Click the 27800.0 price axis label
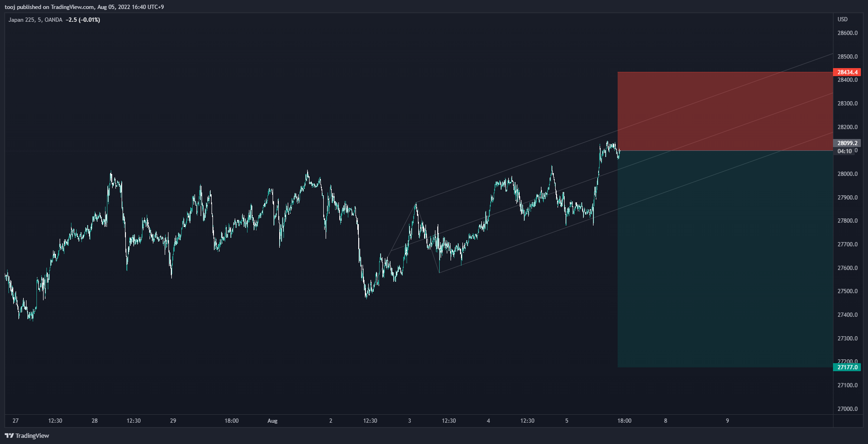 pos(847,221)
